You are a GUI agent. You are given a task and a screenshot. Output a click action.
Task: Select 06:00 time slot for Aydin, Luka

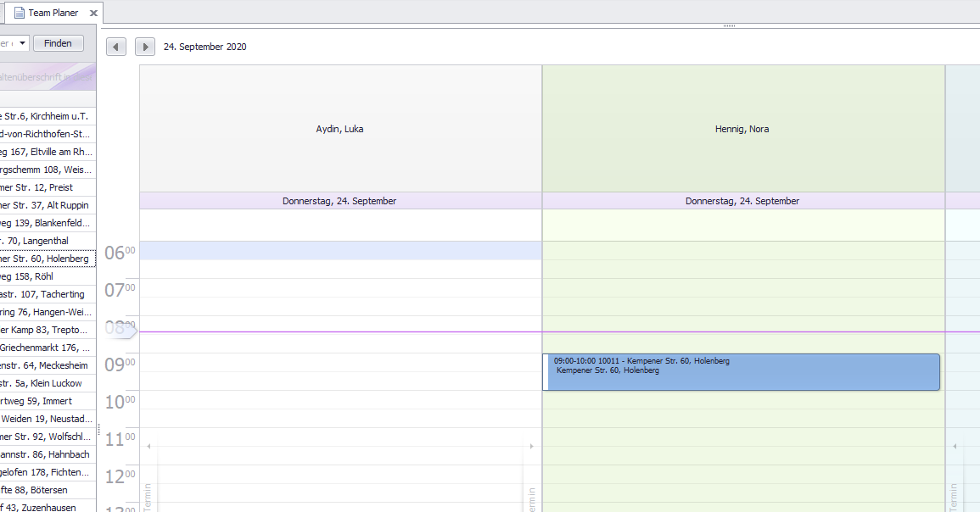click(x=339, y=250)
